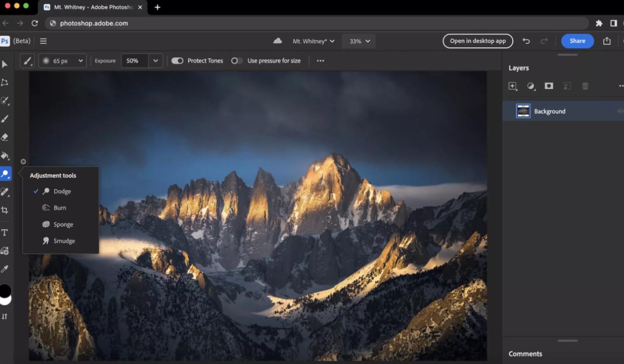This screenshot has width=624, height=364.
Task: Click the Share button
Action: pos(577,41)
